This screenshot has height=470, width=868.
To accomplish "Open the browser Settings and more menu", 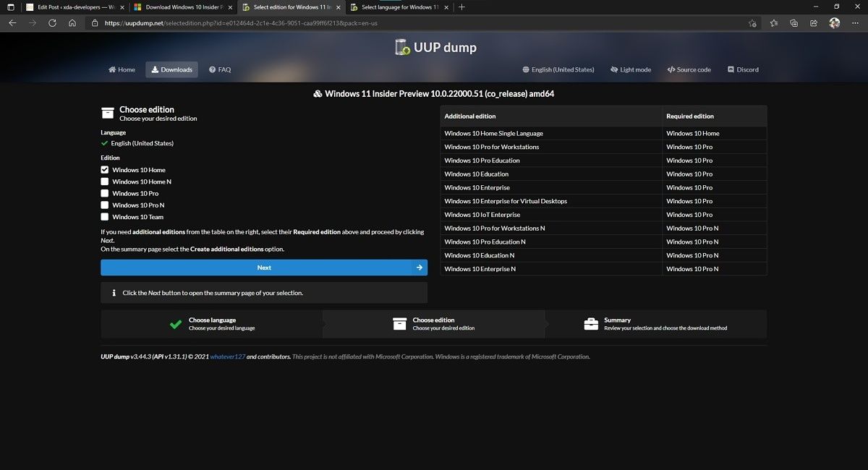I will click(854, 23).
